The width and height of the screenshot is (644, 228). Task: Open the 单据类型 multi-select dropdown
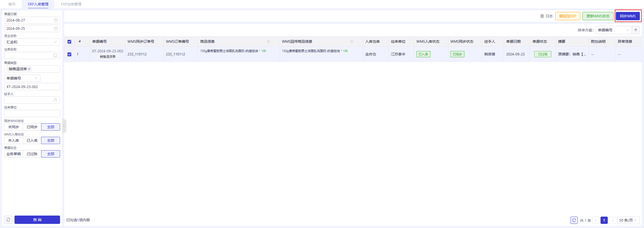pyautogui.click(x=32, y=69)
